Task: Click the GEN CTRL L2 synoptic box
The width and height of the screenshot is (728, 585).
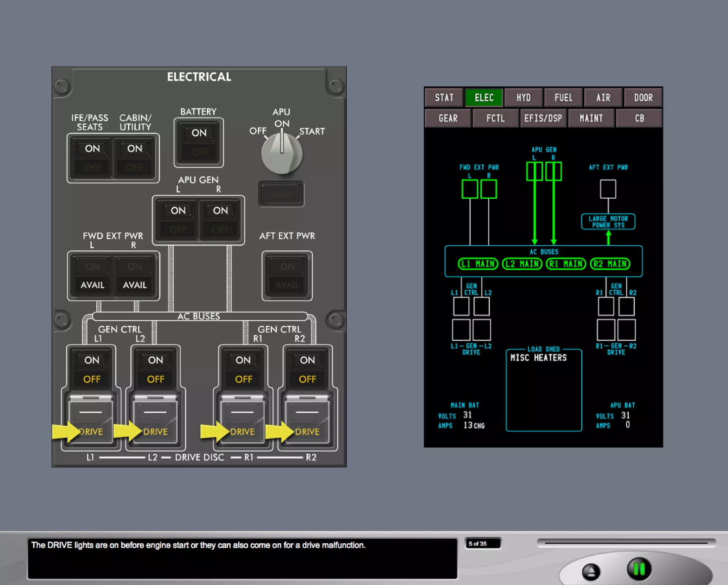Action: (x=482, y=307)
